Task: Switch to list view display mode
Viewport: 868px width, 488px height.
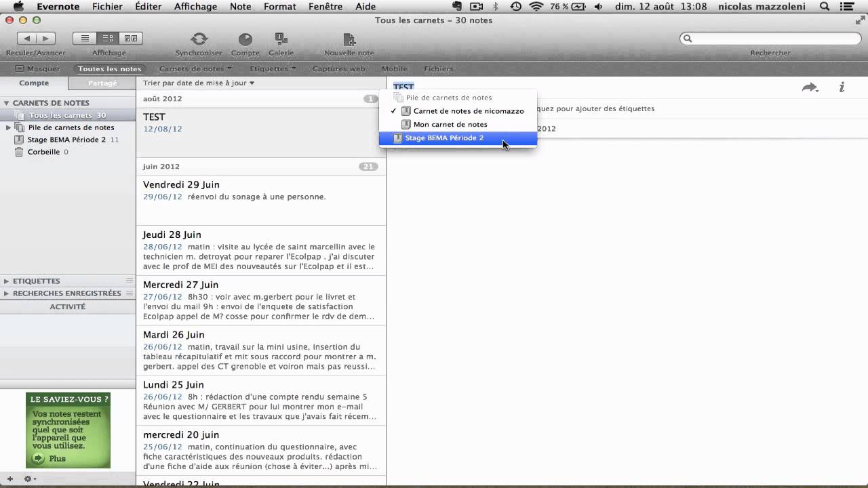Action: point(85,39)
